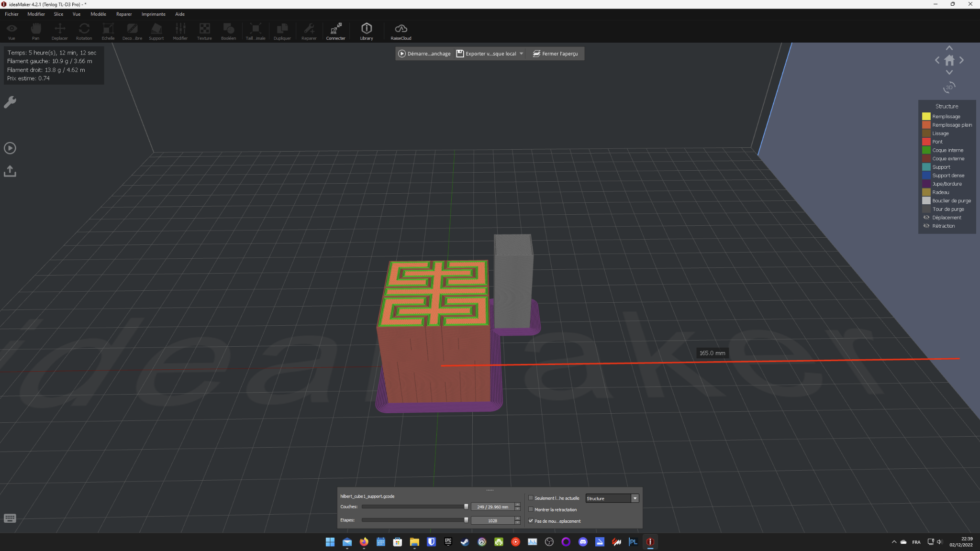This screenshot has height=551, width=980.
Task: Select the Vue tool in toolbar
Action: pos(11,32)
